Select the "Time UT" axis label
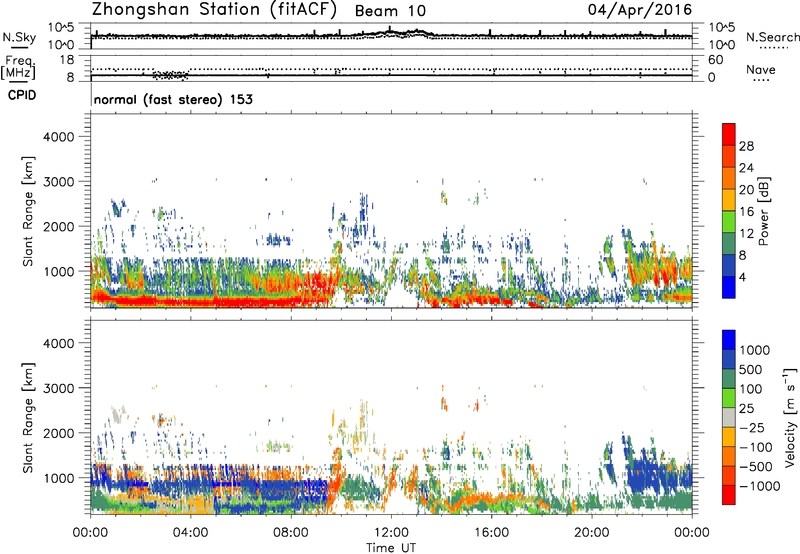This screenshot has width=800, height=554. pos(391,548)
